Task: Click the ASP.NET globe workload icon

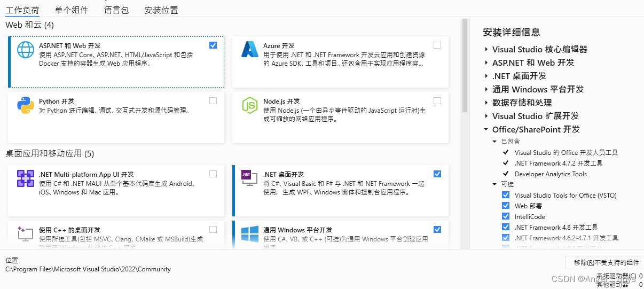Action: pyautogui.click(x=26, y=50)
